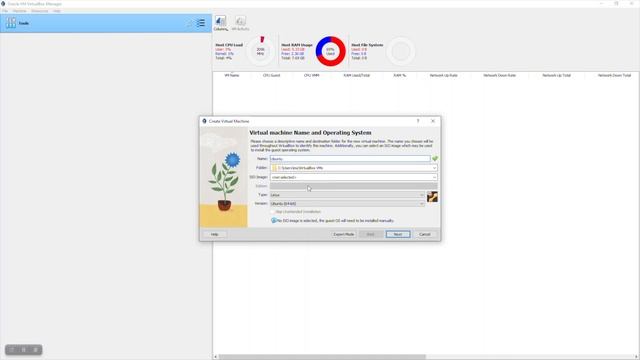640x360 pixels.
Task: Click the Expert Mode button
Action: (343, 234)
